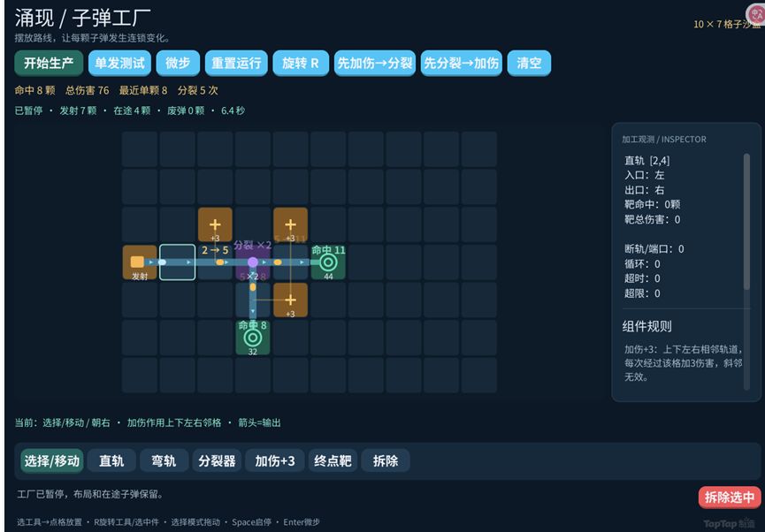Pick the 加伤+3 booster tool
The height and width of the screenshot is (532, 765).
click(275, 460)
